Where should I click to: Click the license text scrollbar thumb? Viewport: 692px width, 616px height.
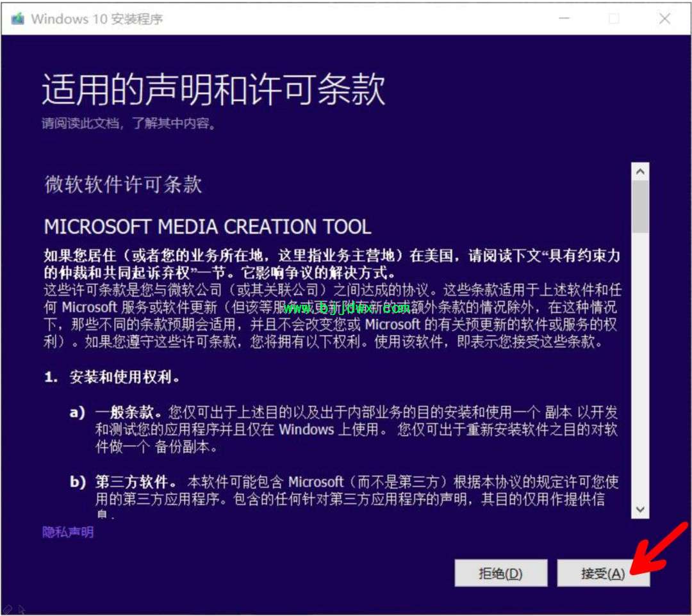[640, 206]
